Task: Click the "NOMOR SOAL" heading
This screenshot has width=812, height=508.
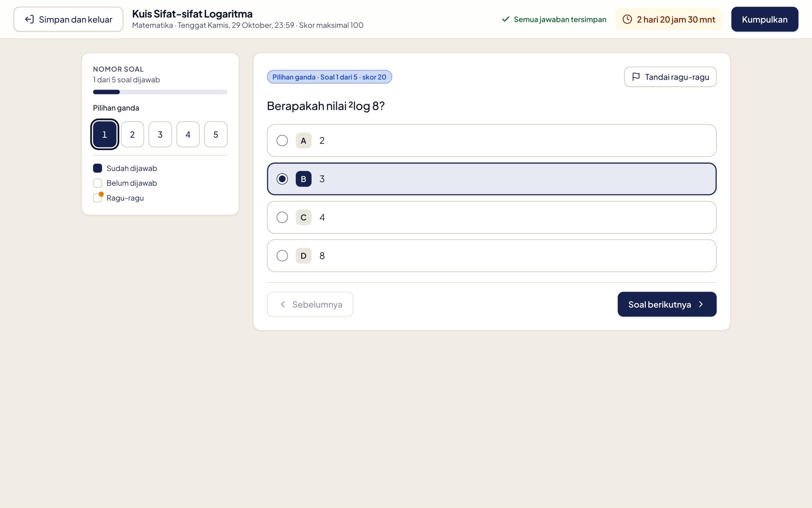Action: click(118, 69)
